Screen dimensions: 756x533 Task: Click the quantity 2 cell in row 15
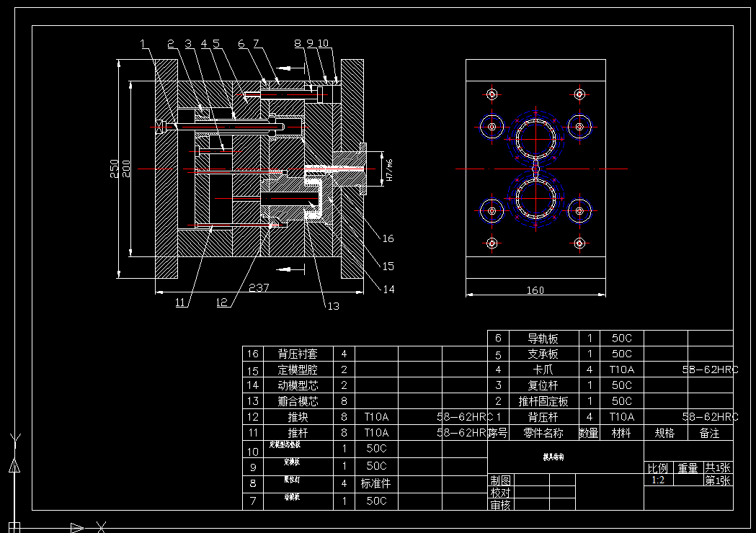[344, 369]
